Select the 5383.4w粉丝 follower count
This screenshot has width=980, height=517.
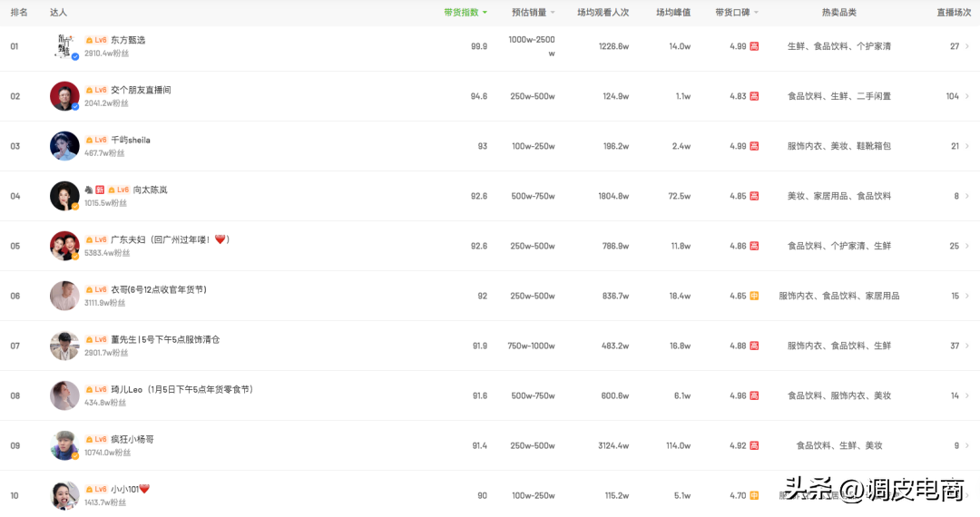pos(107,253)
